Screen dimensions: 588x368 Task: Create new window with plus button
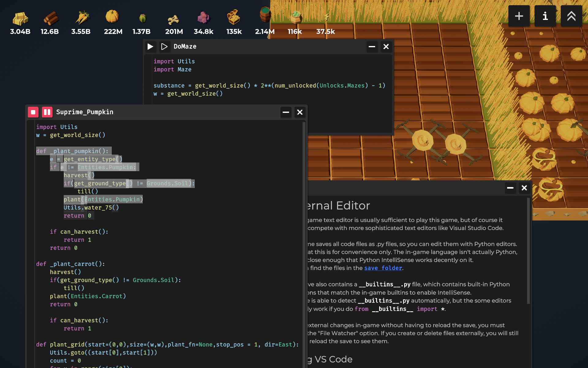tap(519, 16)
